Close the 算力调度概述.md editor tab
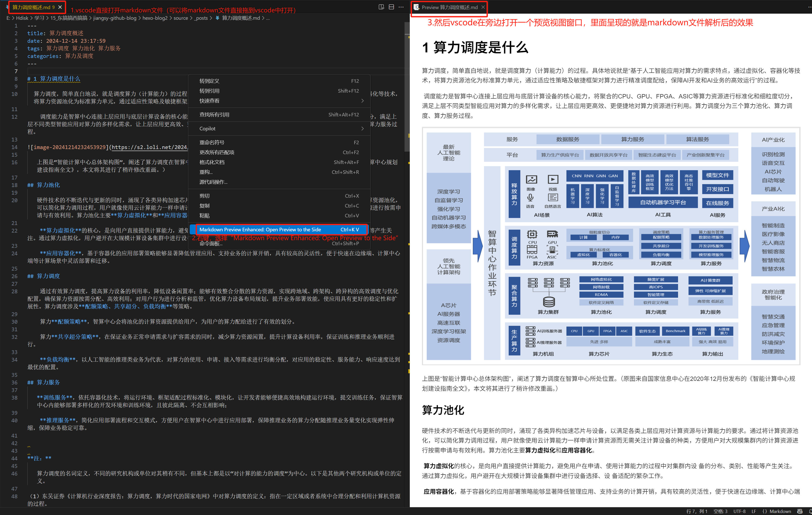The height and width of the screenshot is (515, 812). [x=60, y=7]
